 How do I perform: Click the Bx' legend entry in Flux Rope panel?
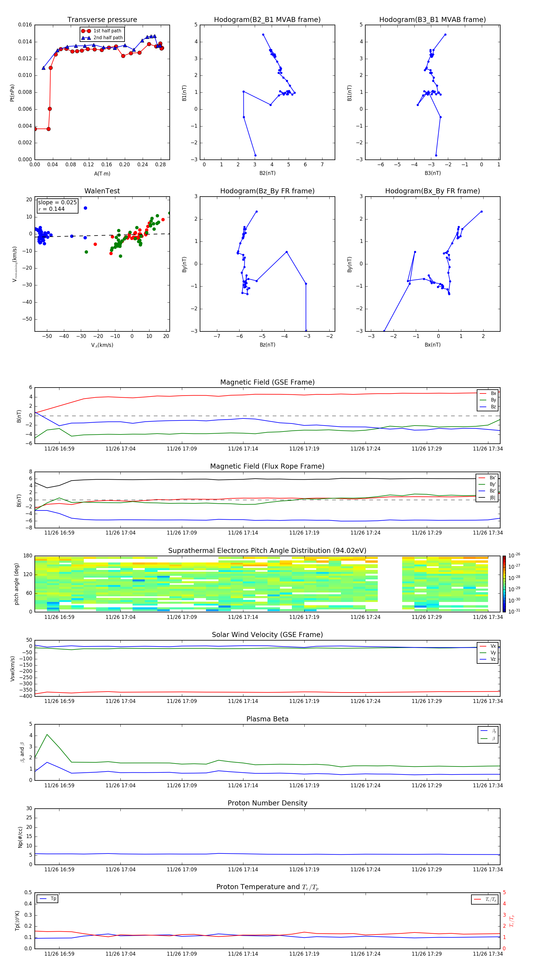[x=487, y=478]
